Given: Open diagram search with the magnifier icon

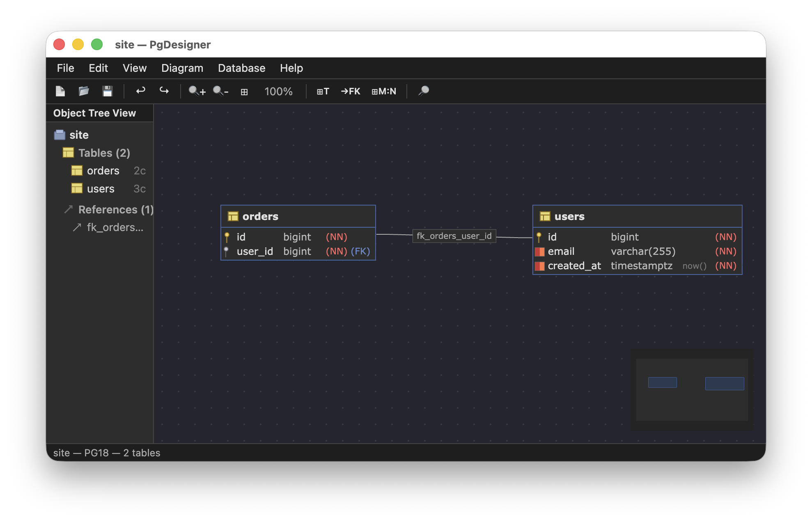Looking at the screenshot, I should coord(424,91).
